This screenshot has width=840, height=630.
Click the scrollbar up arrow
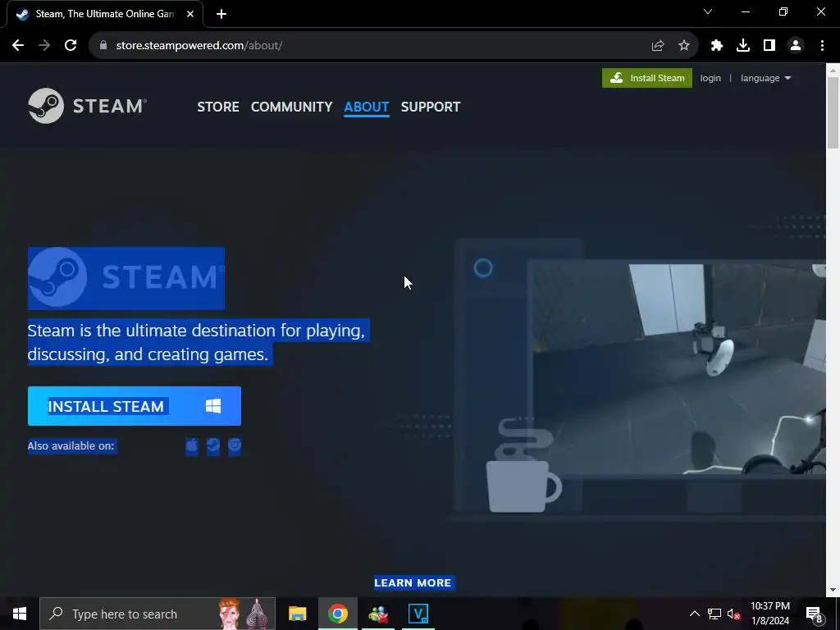click(x=833, y=70)
